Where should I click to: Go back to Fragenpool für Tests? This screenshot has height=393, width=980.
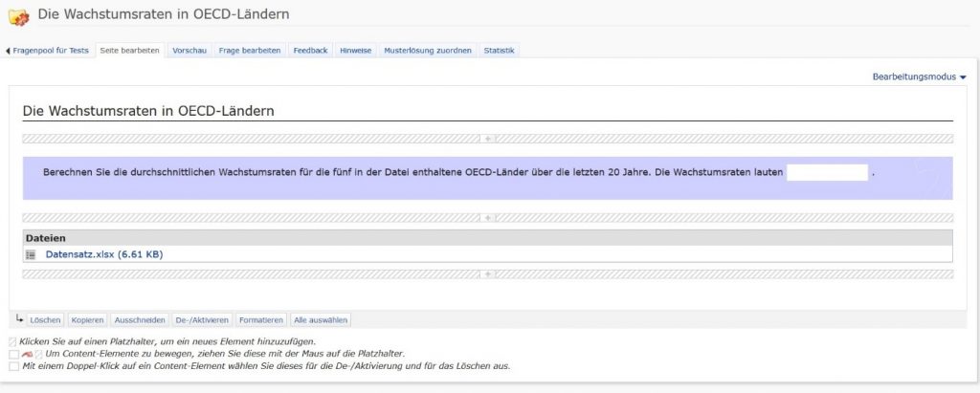[x=50, y=51]
